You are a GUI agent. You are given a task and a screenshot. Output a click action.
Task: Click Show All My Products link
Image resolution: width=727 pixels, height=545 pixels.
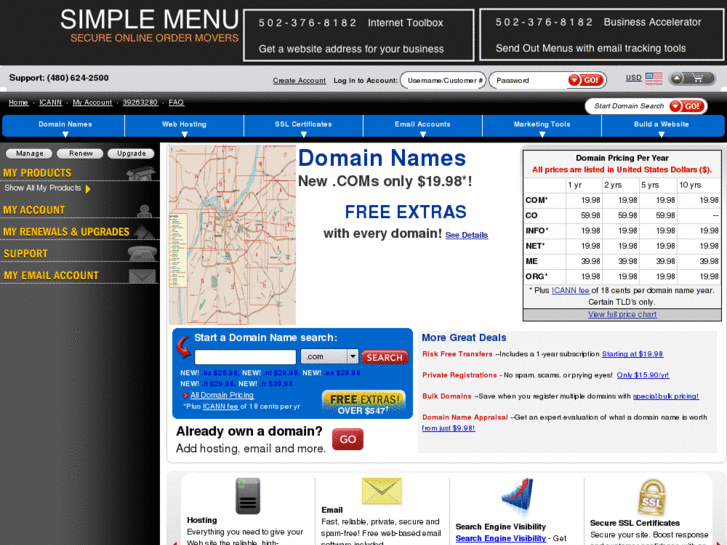click(x=43, y=188)
